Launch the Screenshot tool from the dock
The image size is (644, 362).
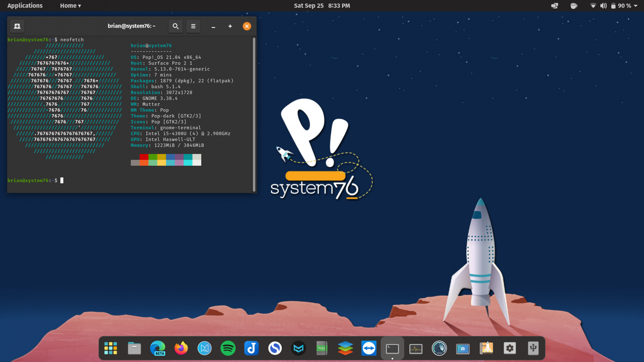click(x=463, y=348)
